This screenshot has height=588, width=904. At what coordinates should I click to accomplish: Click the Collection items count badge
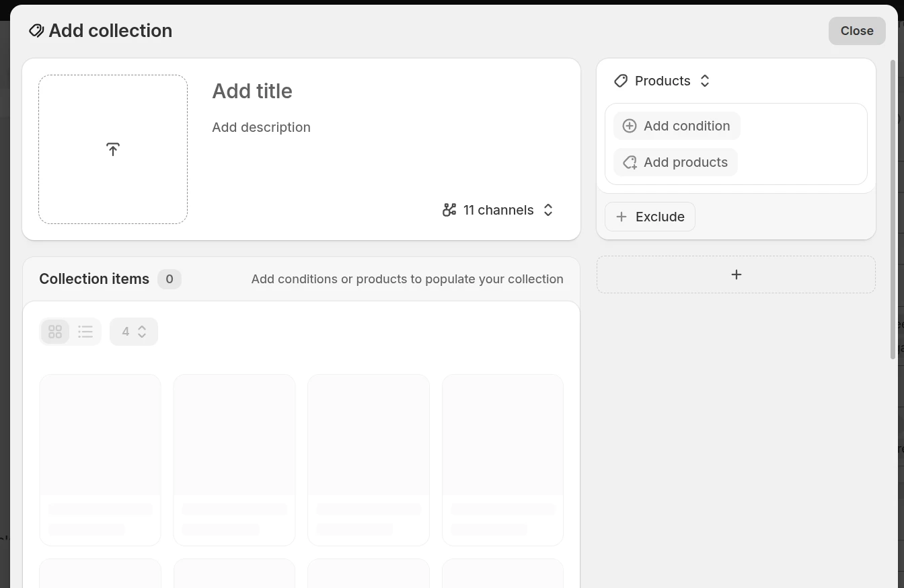click(169, 279)
